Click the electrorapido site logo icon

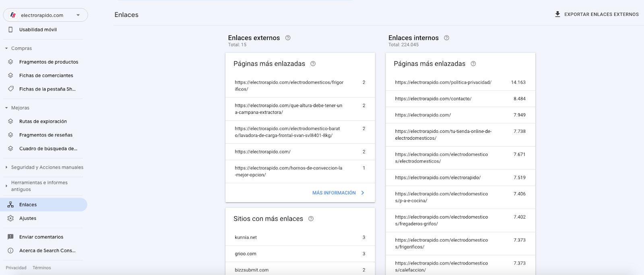pyautogui.click(x=13, y=15)
